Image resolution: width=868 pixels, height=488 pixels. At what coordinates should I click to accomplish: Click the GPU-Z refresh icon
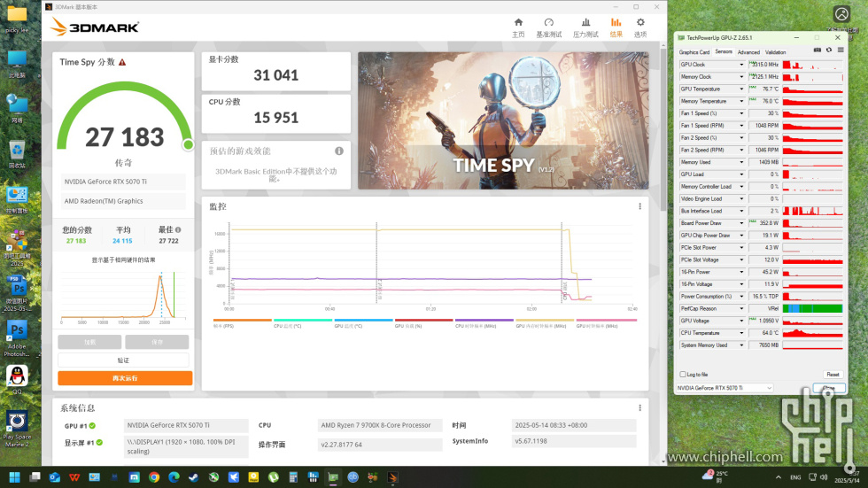[828, 50]
